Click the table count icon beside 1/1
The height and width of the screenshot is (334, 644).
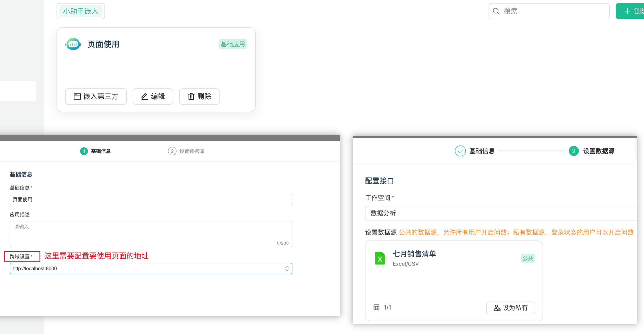coord(376,307)
